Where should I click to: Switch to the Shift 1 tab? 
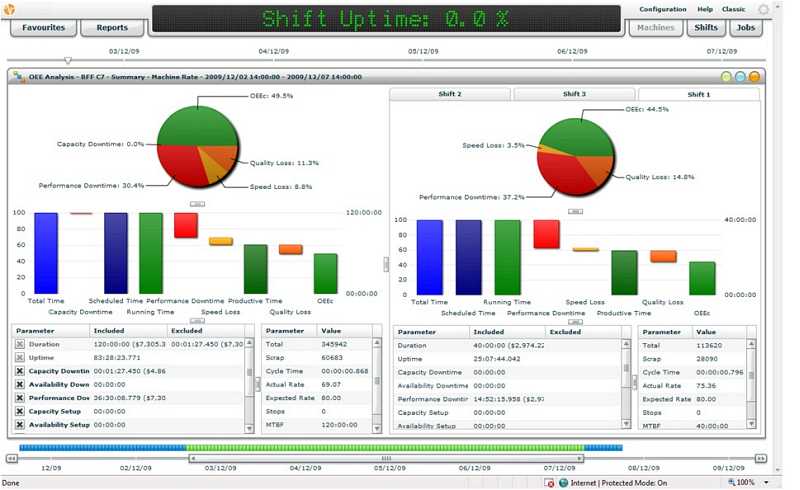coord(698,94)
